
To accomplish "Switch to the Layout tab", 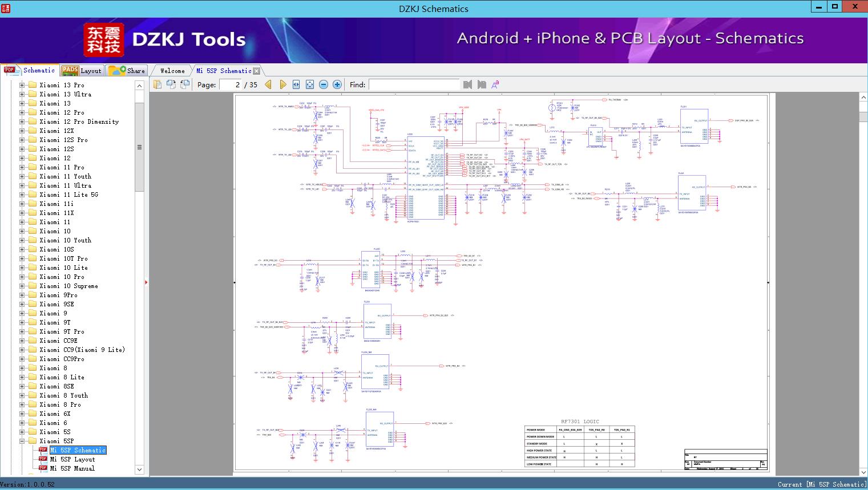I will pos(82,71).
